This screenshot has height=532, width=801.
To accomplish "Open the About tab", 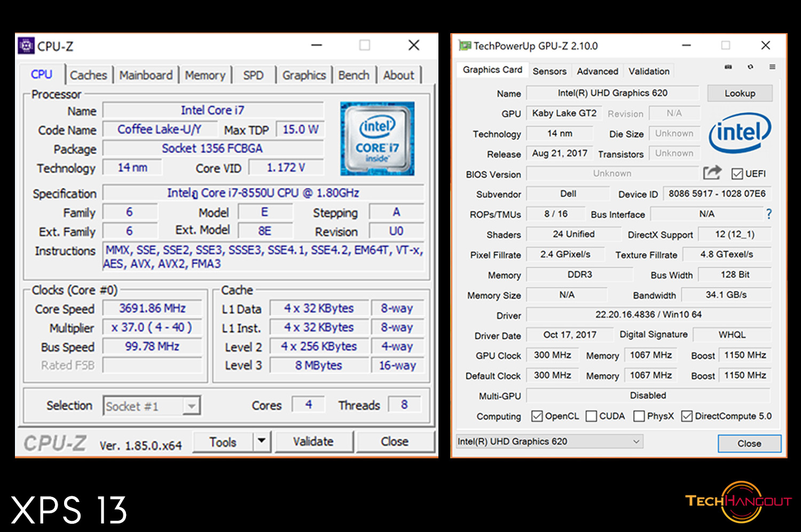I will pos(398,75).
